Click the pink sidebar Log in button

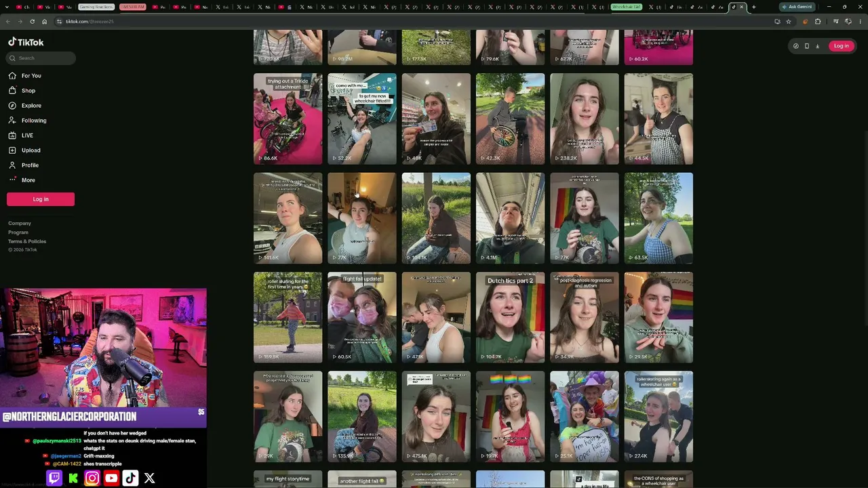click(41, 199)
